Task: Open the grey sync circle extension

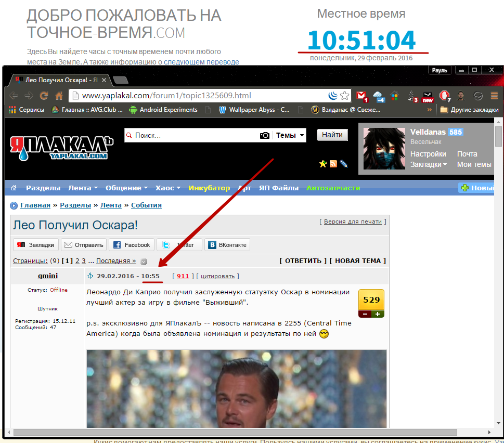Action: (x=478, y=95)
